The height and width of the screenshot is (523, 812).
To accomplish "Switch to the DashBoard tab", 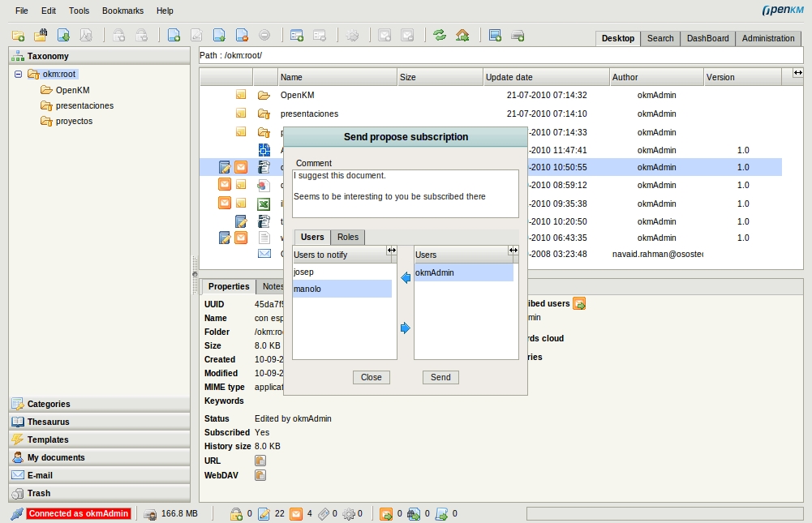I will pyautogui.click(x=707, y=38).
